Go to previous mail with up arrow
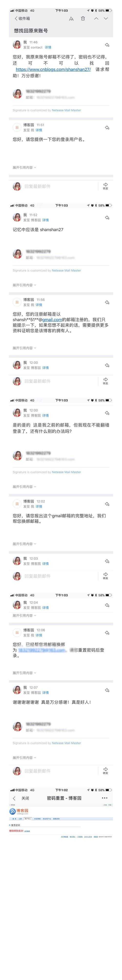The width and height of the screenshot is (122, 980). [96, 18]
